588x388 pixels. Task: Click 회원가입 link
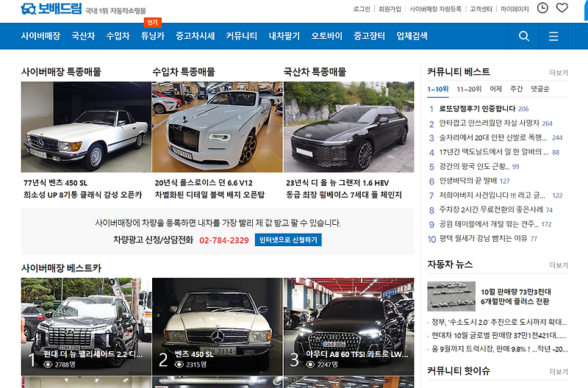[390, 9]
